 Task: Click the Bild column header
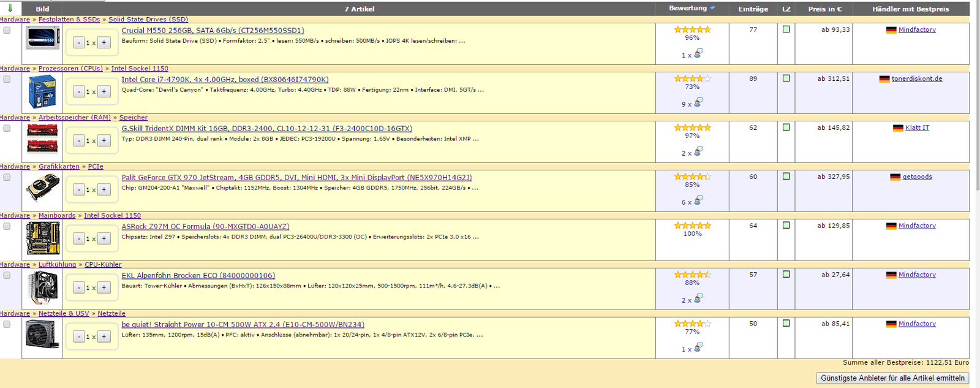click(43, 9)
